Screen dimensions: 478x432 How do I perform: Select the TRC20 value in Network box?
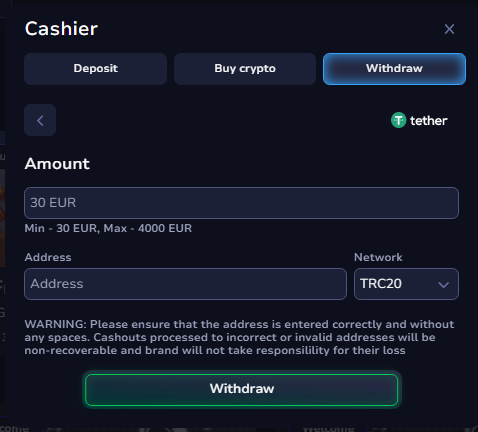(x=381, y=284)
